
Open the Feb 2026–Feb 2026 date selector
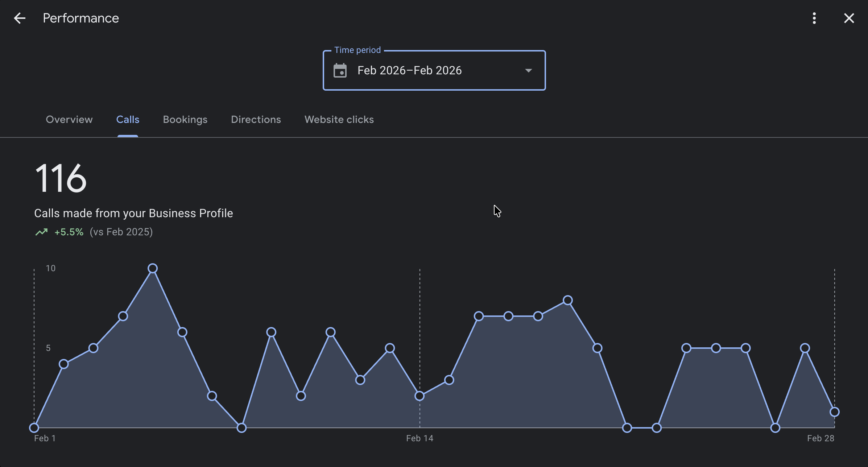pos(410,70)
